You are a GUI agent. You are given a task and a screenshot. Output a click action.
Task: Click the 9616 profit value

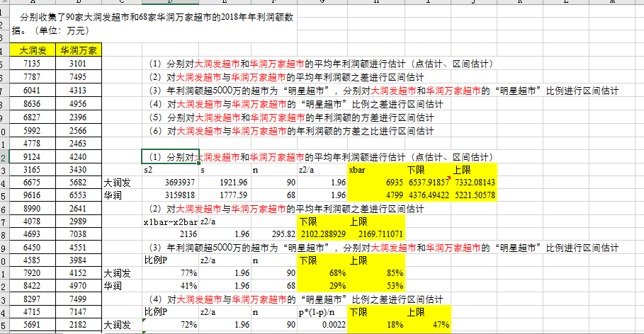click(x=33, y=195)
